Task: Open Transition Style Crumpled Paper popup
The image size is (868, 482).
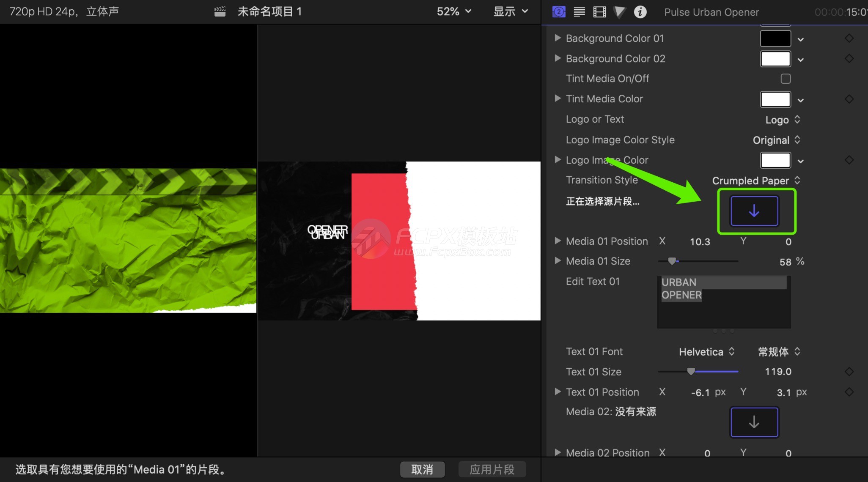Action: point(756,181)
